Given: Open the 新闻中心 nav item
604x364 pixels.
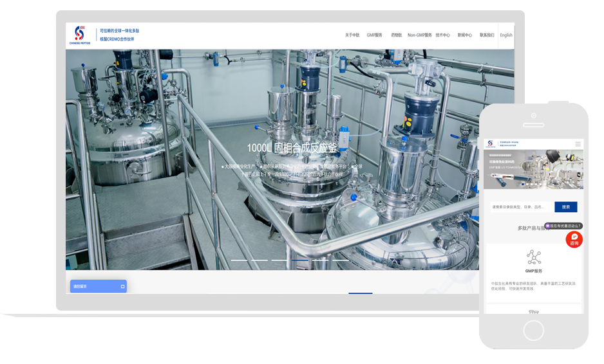Looking at the screenshot, I should click(x=464, y=35).
